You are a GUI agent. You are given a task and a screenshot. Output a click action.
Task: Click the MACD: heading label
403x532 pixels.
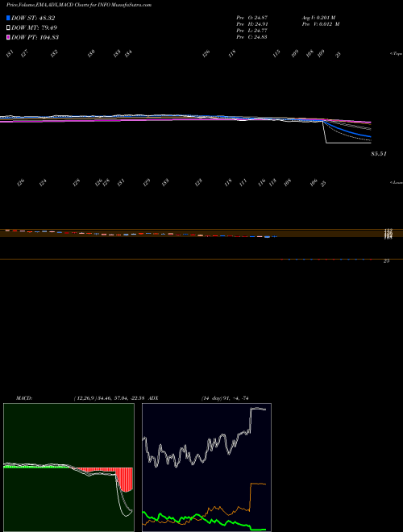[x=24, y=398]
